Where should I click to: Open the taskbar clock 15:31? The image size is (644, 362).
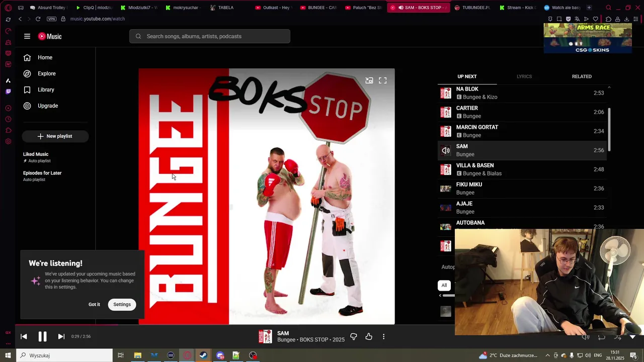click(x=615, y=355)
